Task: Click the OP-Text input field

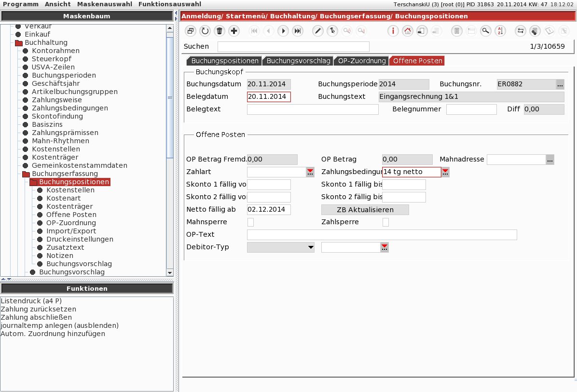Action: [x=382, y=235]
